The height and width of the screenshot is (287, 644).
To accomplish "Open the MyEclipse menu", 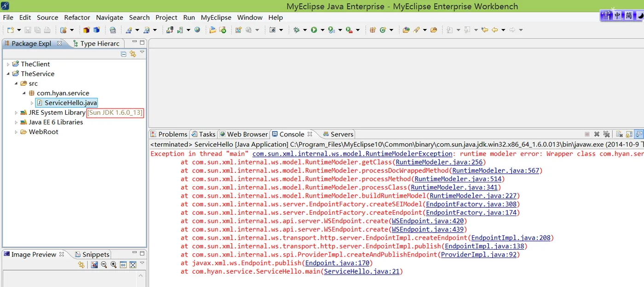I will coord(216,18).
